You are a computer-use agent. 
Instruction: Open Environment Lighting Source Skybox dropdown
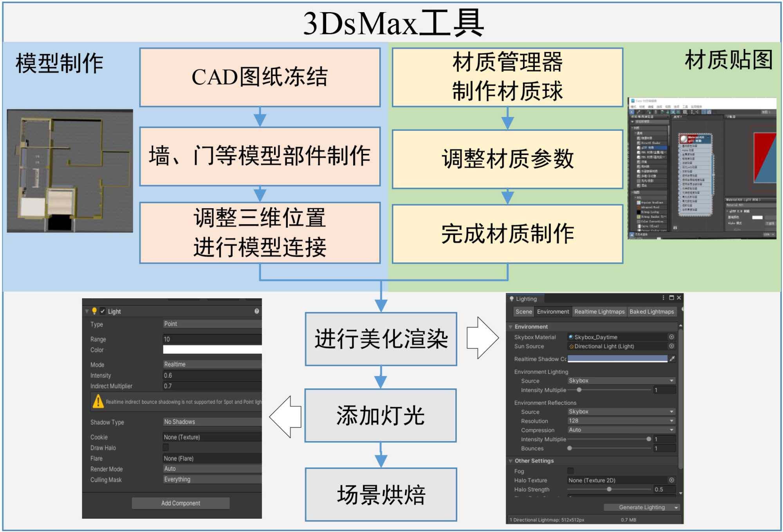[621, 381]
